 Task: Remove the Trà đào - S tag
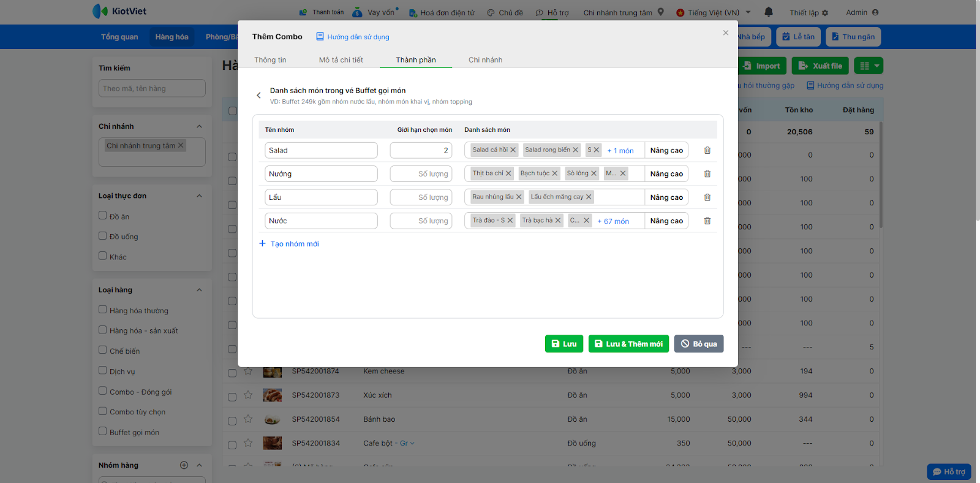tap(510, 220)
